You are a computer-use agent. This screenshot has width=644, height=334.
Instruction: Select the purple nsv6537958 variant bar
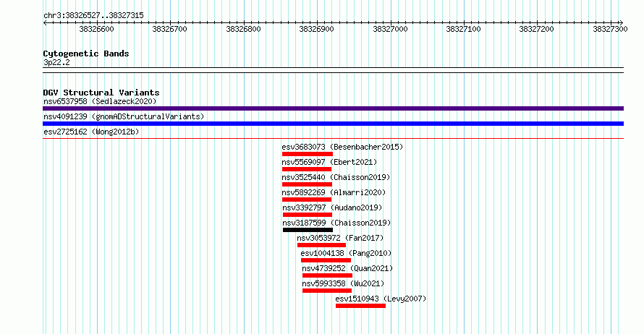click(333, 108)
